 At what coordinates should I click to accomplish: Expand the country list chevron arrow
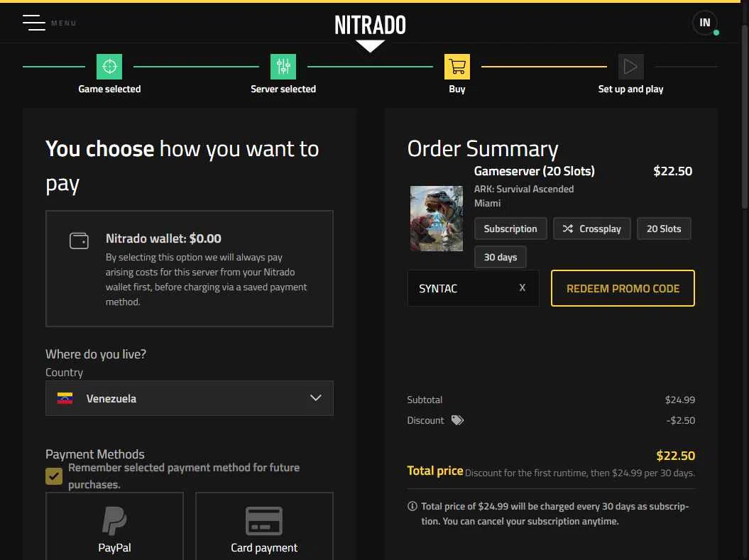pyautogui.click(x=316, y=397)
